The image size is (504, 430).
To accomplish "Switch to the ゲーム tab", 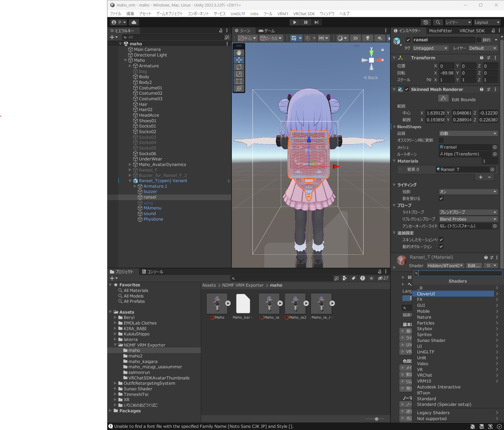I will [267, 31].
